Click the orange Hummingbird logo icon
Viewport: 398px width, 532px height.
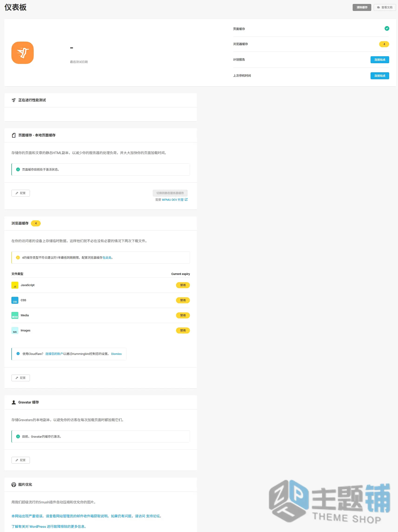[22, 53]
